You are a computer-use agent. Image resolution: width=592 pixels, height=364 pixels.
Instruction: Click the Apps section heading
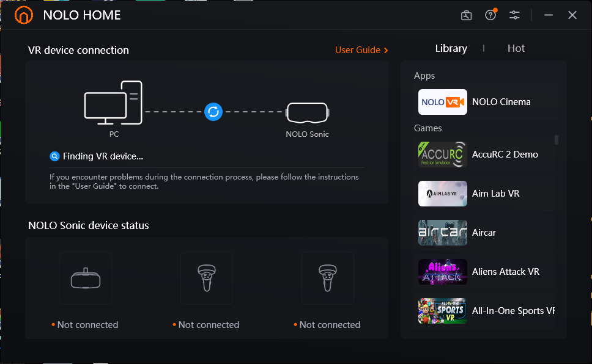(x=424, y=76)
